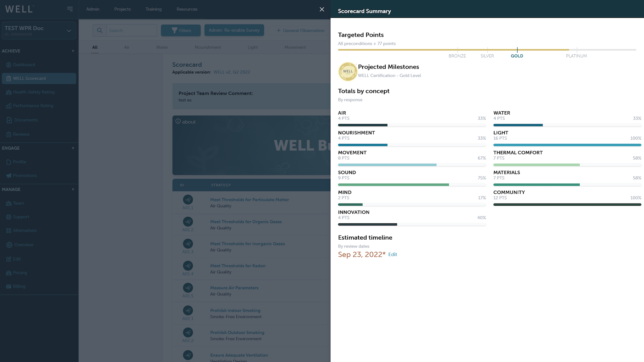
Task: Open the Training menu
Action: tap(153, 9)
